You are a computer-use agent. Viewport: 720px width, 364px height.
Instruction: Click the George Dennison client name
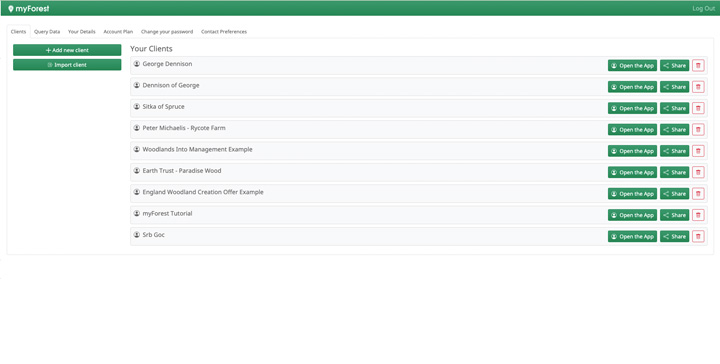[x=167, y=64]
